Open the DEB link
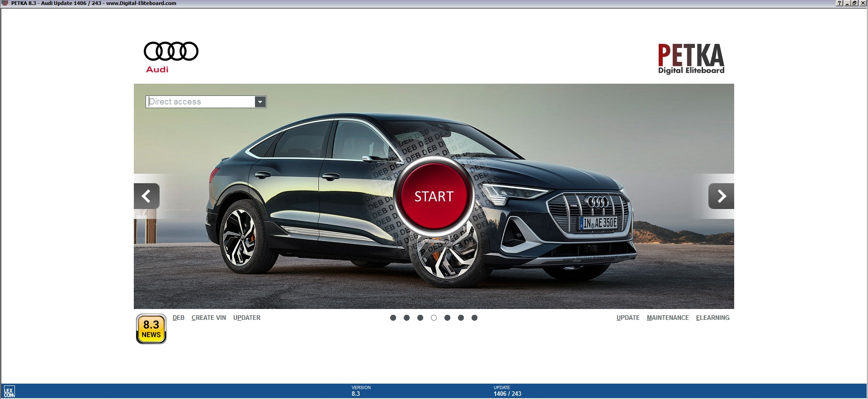Viewport: 868px width, 399px height. [178, 318]
